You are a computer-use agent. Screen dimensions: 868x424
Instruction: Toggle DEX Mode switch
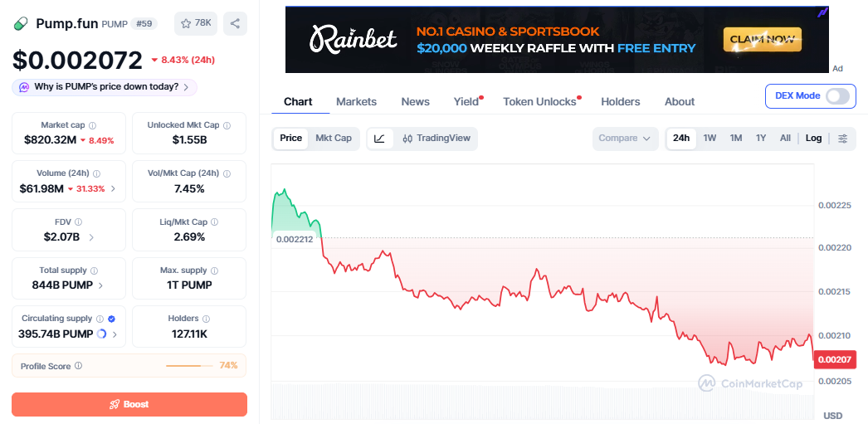click(837, 95)
